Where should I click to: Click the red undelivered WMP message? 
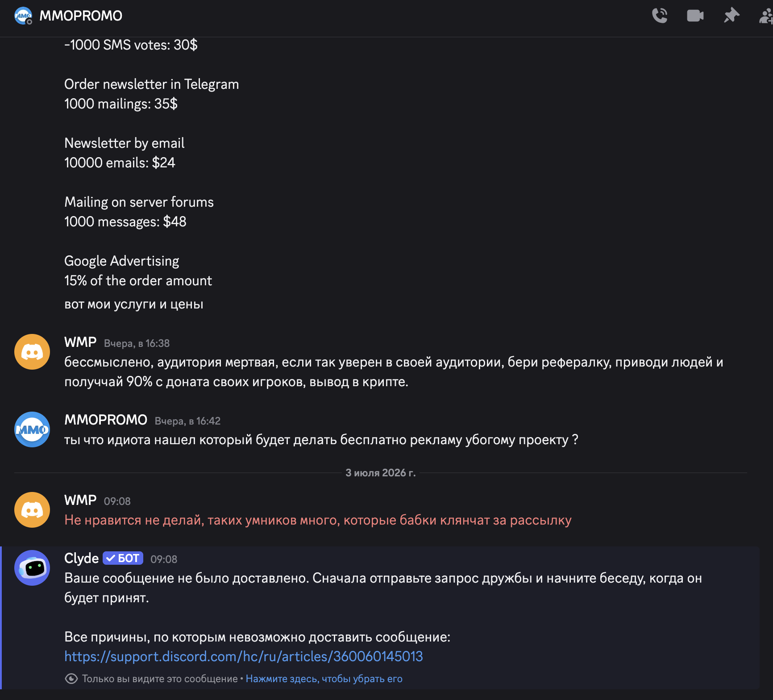coord(318,520)
